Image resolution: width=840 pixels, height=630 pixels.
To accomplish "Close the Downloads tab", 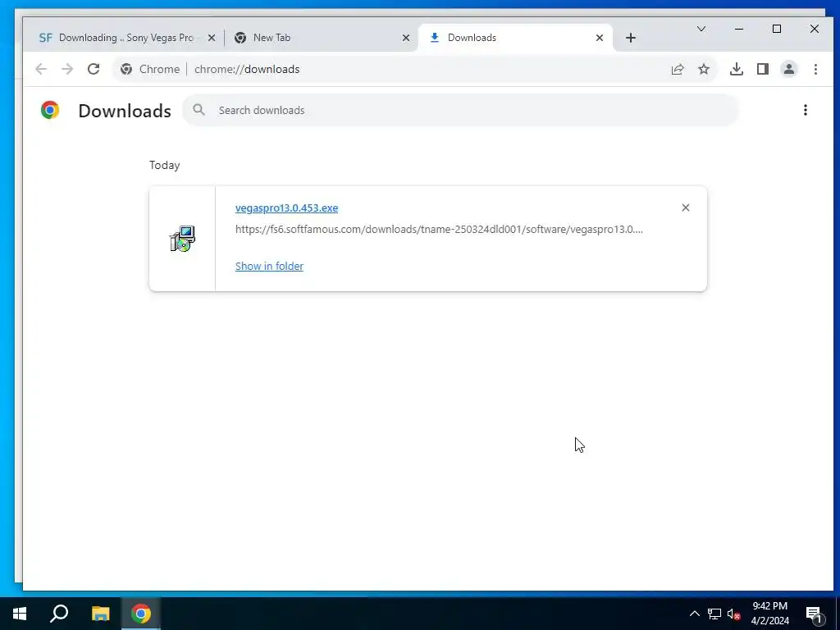I will (x=600, y=38).
